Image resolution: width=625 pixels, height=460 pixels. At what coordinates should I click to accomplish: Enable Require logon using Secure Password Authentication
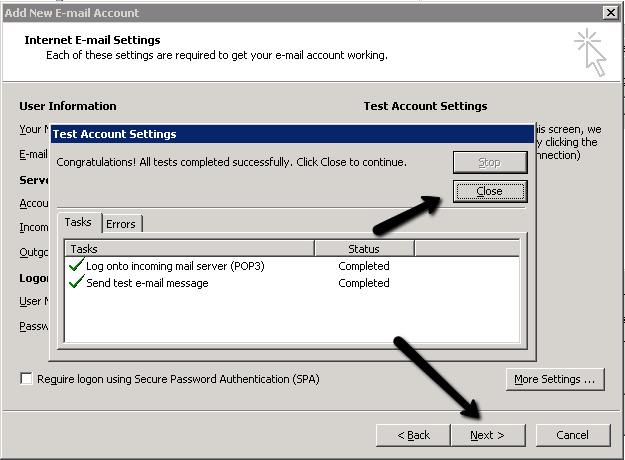(x=27, y=379)
